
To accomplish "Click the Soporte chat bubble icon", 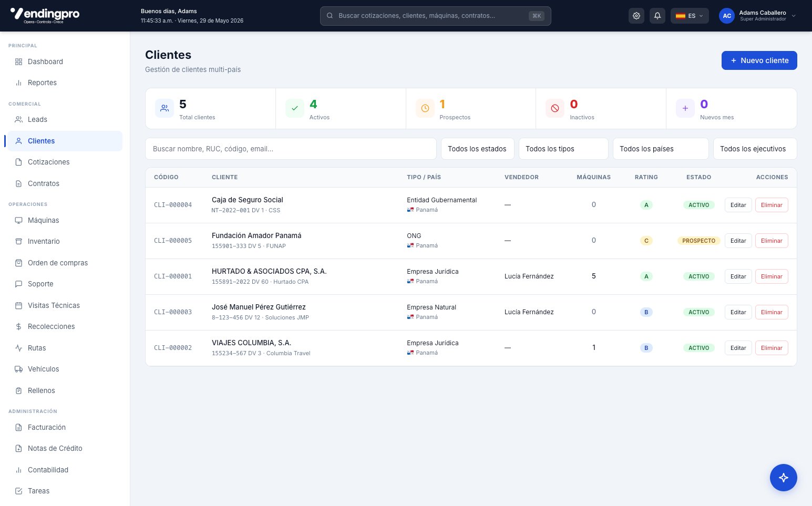I will [x=18, y=284].
